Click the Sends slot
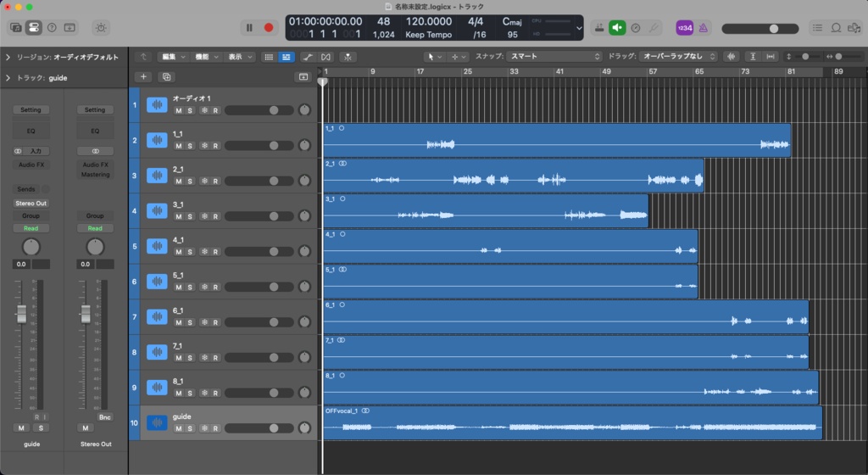 click(26, 189)
